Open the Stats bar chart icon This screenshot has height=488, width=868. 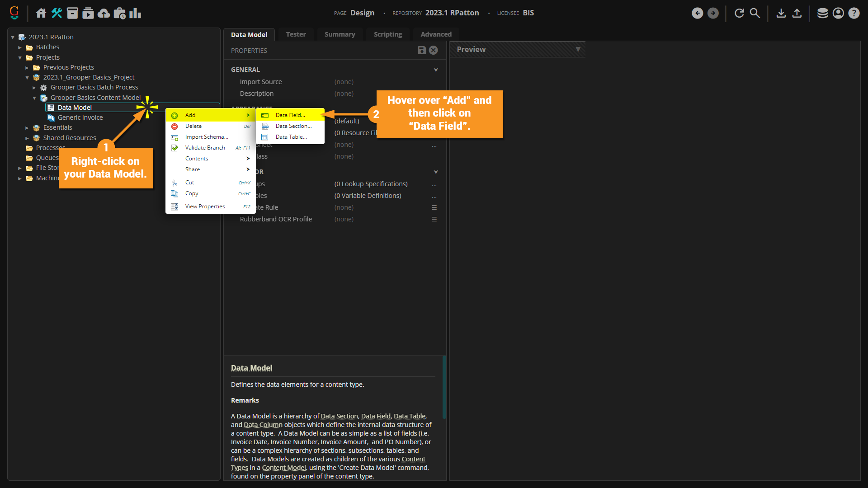coord(135,13)
